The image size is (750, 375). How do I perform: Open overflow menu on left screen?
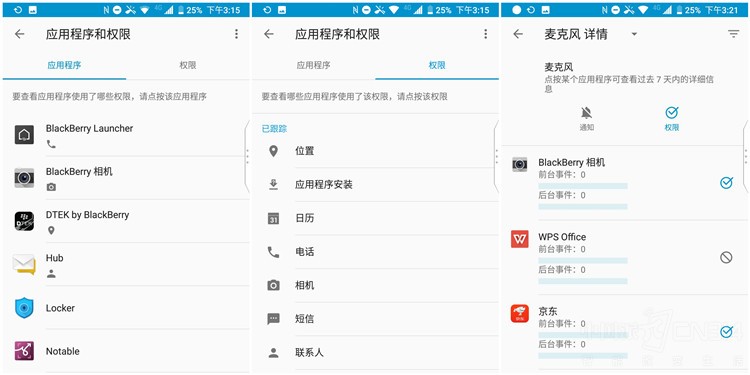click(x=236, y=34)
